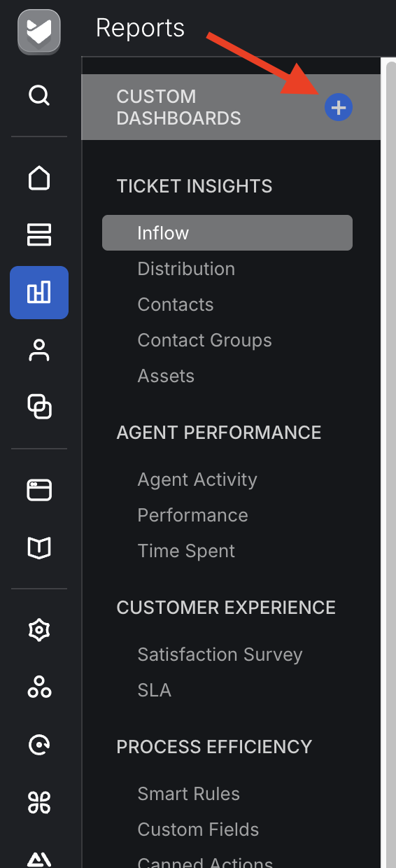Image resolution: width=396 pixels, height=868 pixels.
Task: Open the Contacts person icon
Action: [x=39, y=350]
